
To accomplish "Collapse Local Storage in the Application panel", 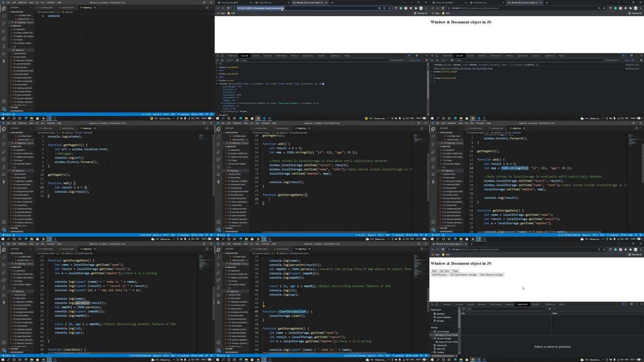I will point(432,331).
